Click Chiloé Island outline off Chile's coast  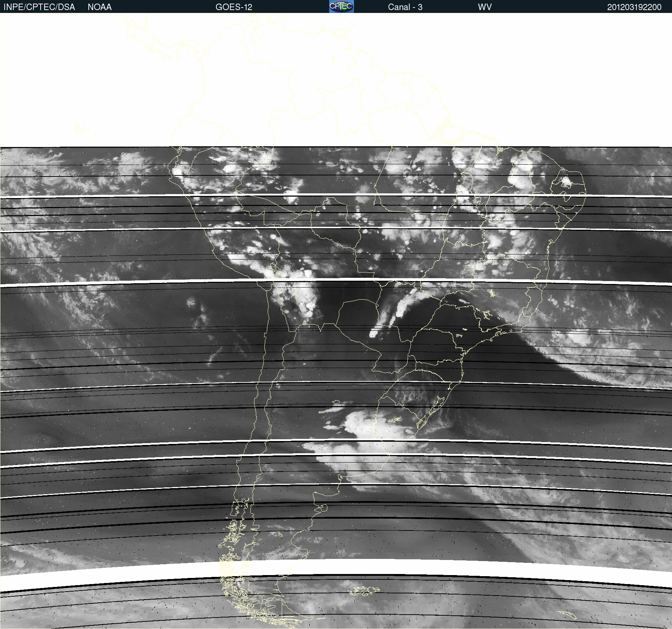(234, 510)
